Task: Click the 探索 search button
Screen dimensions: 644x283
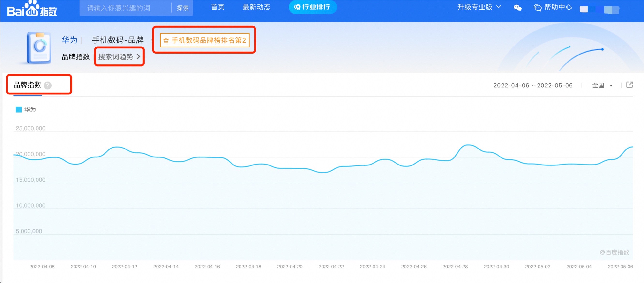Action: pyautogui.click(x=183, y=8)
